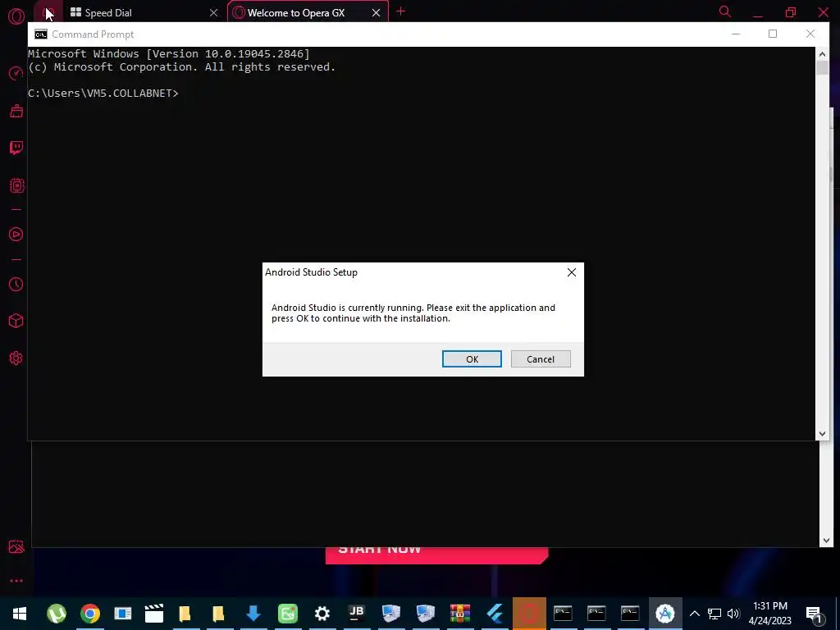Viewport: 840px width, 630px height.
Task: Open the volume speaker icon in tray
Action: tap(733, 614)
